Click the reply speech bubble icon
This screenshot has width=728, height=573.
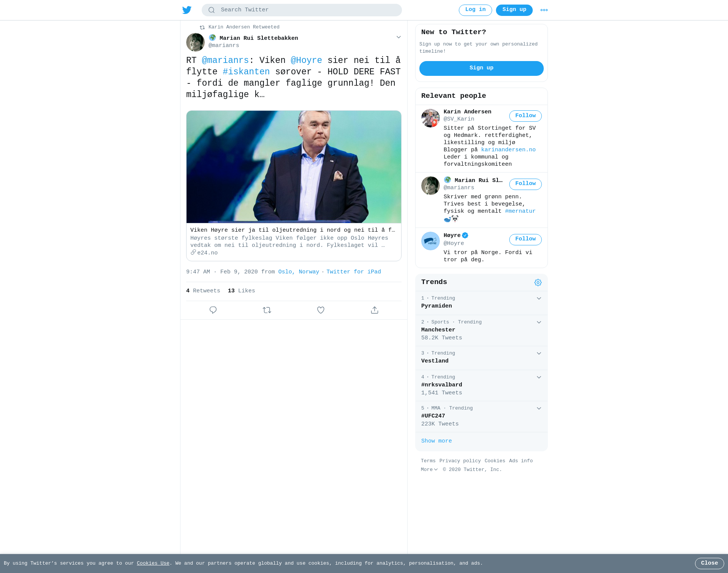pyautogui.click(x=213, y=310)
